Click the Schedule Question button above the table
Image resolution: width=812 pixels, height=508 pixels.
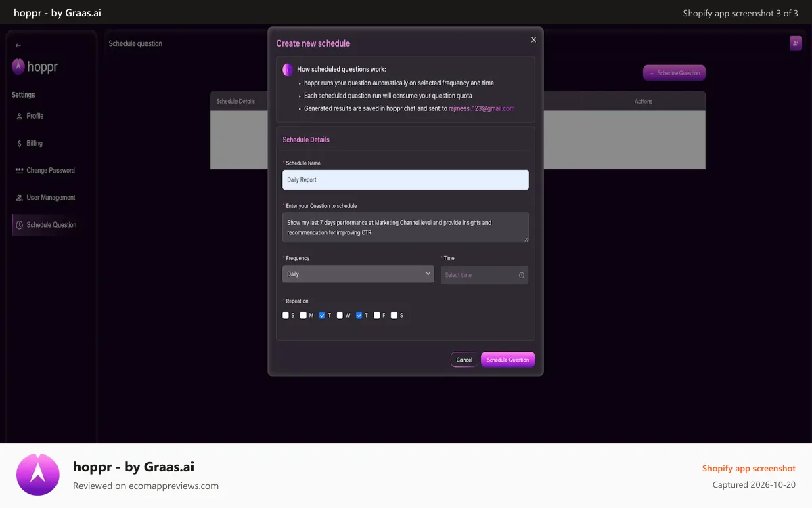tap(674, 72)
